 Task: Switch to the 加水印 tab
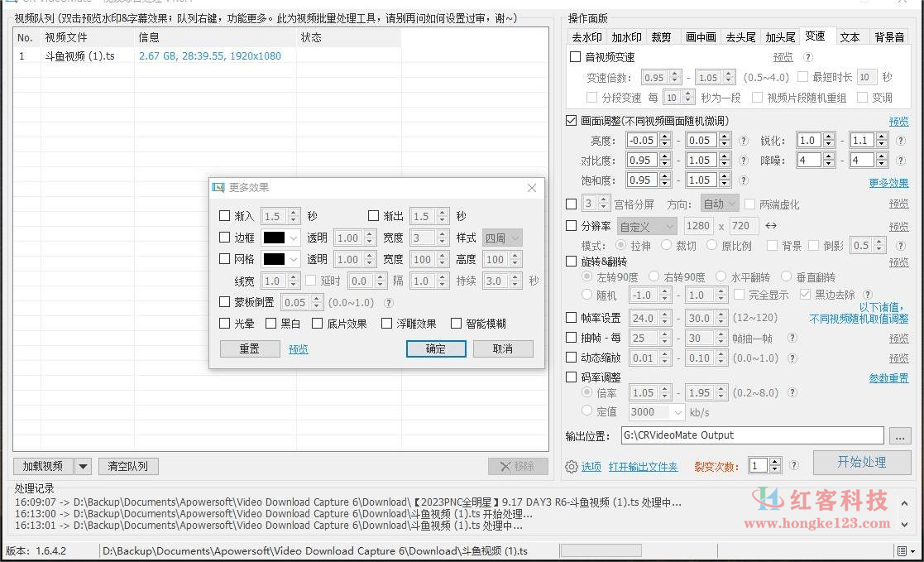626,37
